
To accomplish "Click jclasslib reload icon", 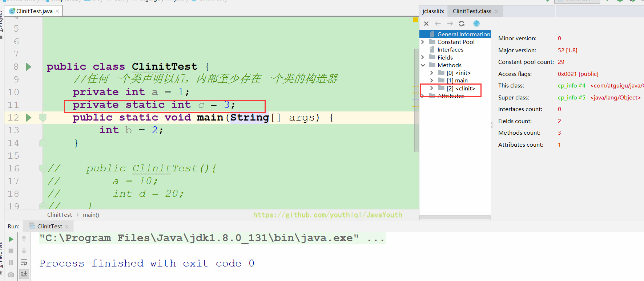I will click(x=462, y=24).
